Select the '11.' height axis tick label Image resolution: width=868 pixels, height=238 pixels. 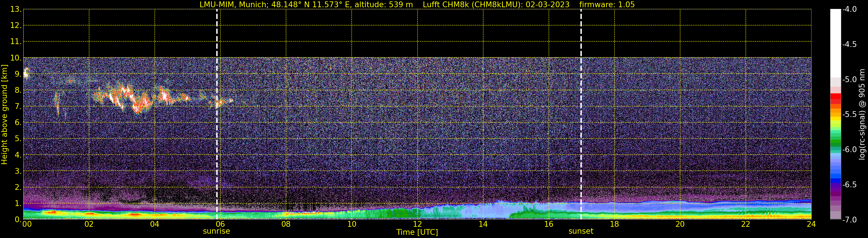pos(16,42)
